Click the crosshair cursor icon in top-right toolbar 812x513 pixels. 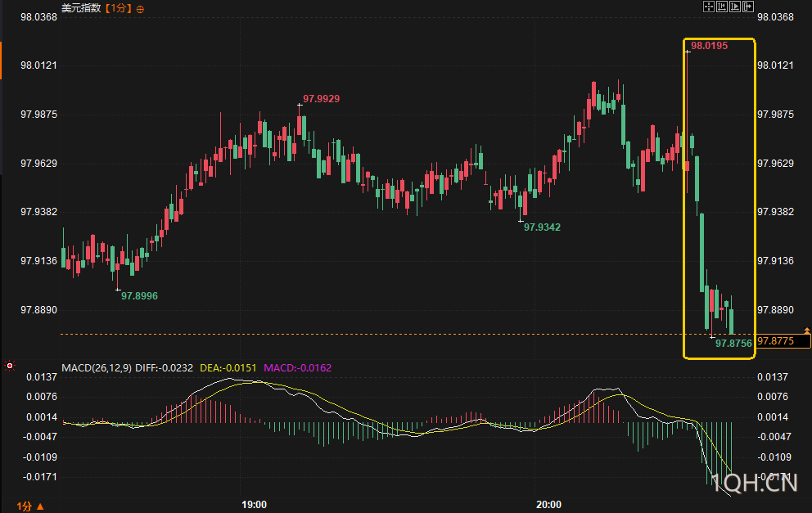coord(709,7)
